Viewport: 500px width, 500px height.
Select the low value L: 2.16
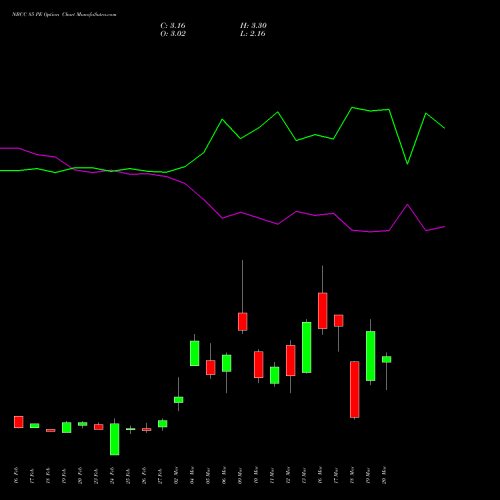click(253, 34)
